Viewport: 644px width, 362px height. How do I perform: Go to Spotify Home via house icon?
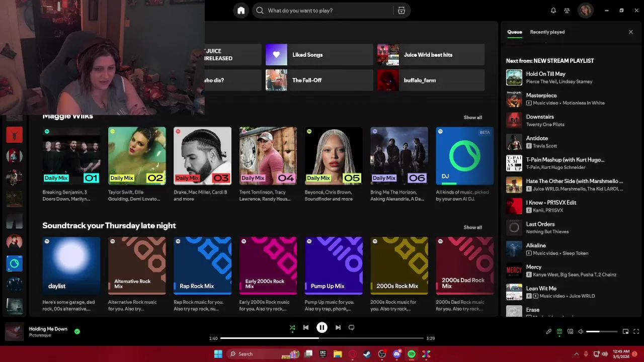pyautogui.click(x=241, y=11)
